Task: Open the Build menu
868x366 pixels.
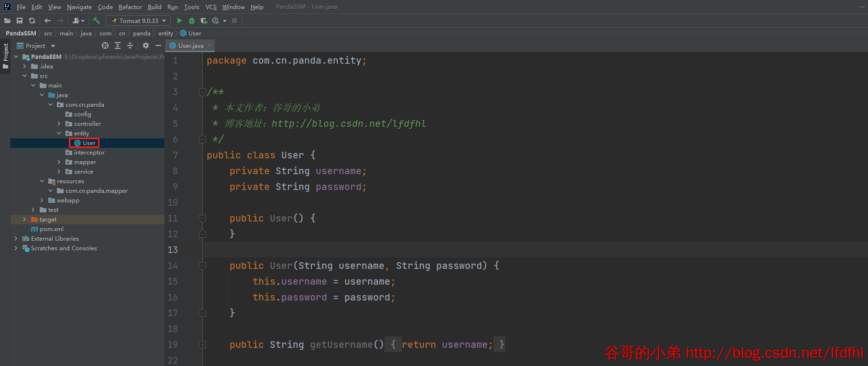Action: pyautogui.click(x=154, y=7)
